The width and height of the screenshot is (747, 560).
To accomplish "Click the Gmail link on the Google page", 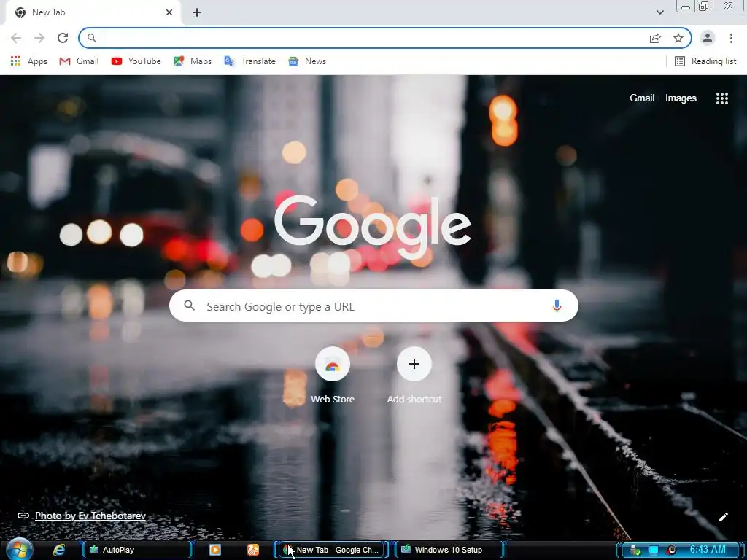I will coord(642,98).
